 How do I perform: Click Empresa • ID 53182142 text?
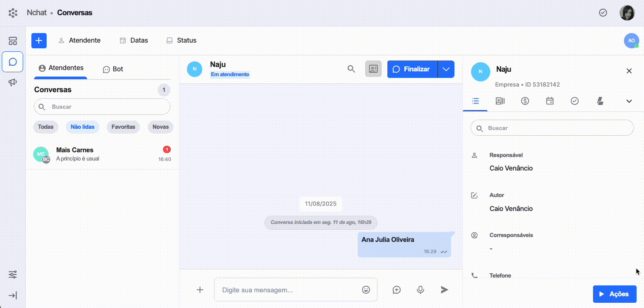tap(527, 84)
